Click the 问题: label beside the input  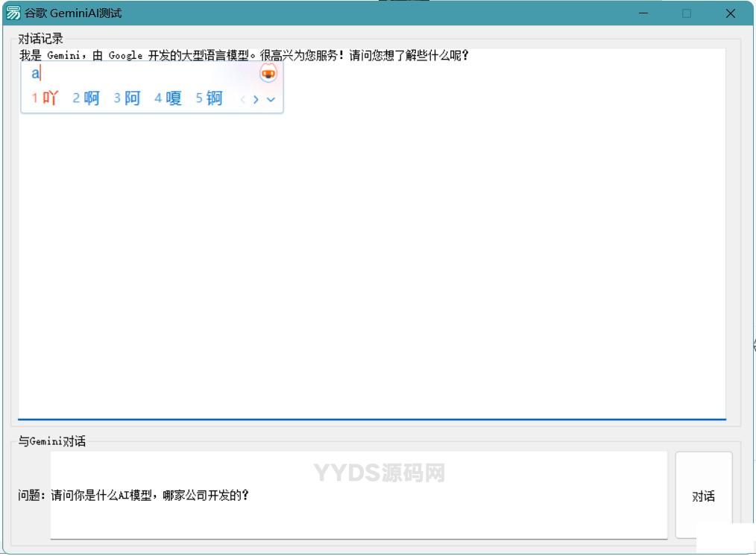tap(33, 496)
